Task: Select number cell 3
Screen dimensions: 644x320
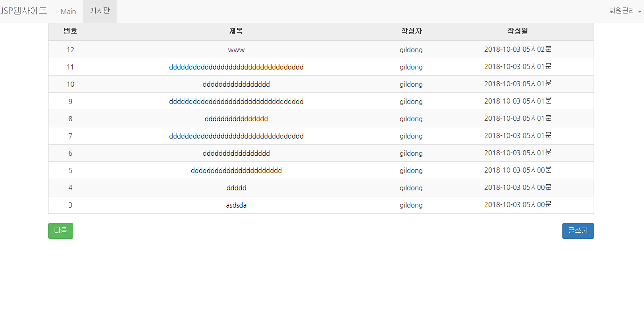Action: click(70, 205)
